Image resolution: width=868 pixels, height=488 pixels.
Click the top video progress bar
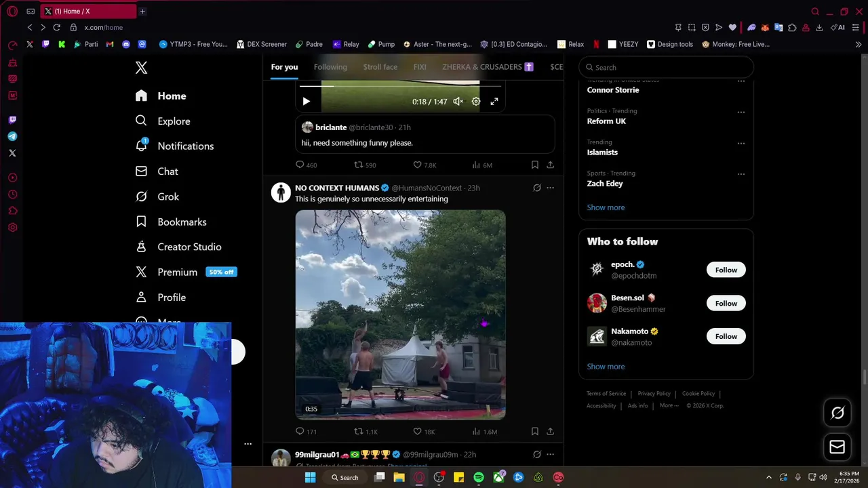[400, 86]
